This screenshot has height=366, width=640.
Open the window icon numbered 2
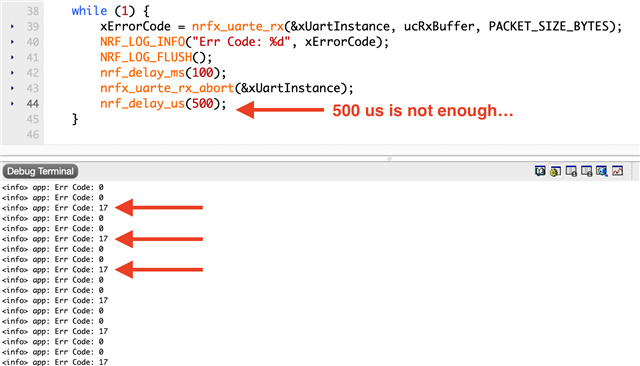(587, 171)
